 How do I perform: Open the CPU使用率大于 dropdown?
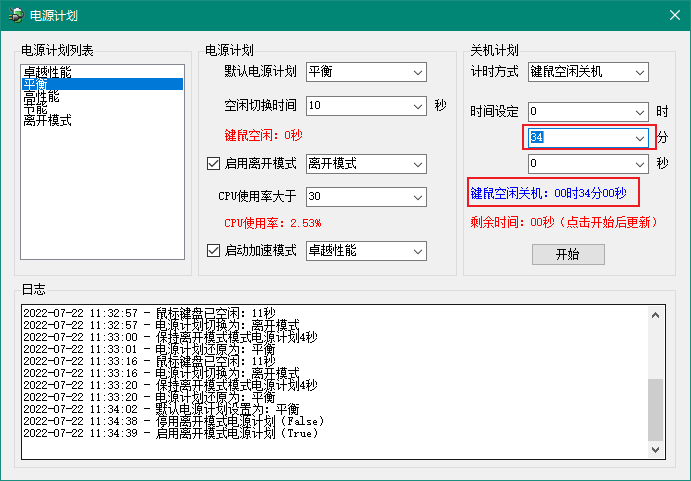(x=366, y=197)
